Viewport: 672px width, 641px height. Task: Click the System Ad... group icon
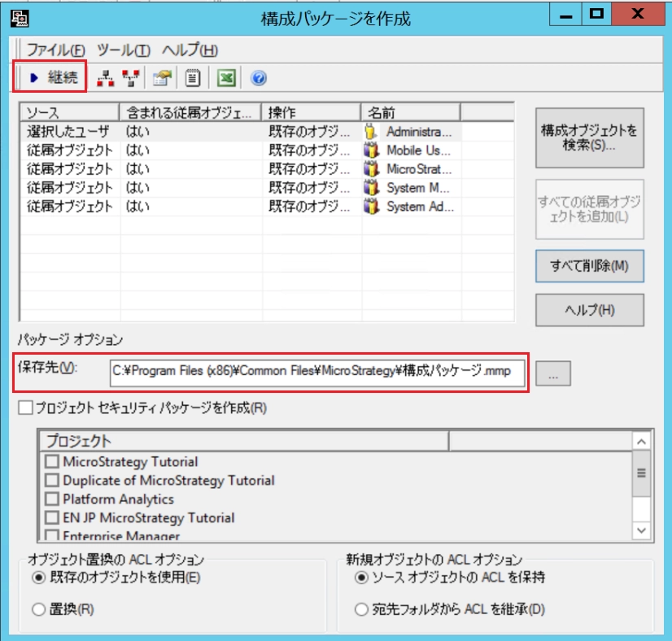pyautogui.click(x=371, y=207)
